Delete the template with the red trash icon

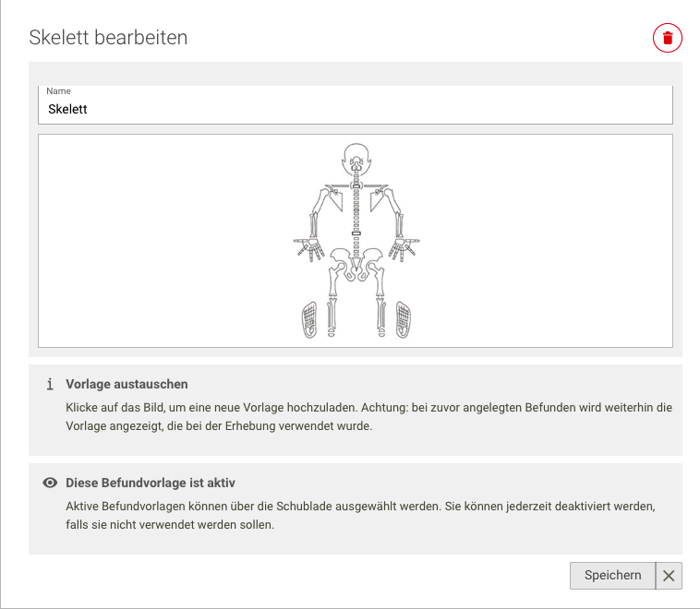coord(668,38)
